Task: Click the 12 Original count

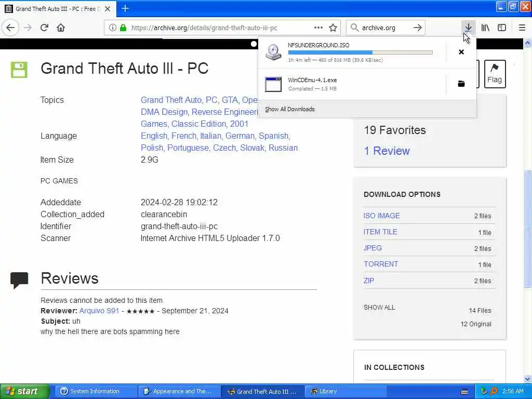Action: (x=476, y=324)
